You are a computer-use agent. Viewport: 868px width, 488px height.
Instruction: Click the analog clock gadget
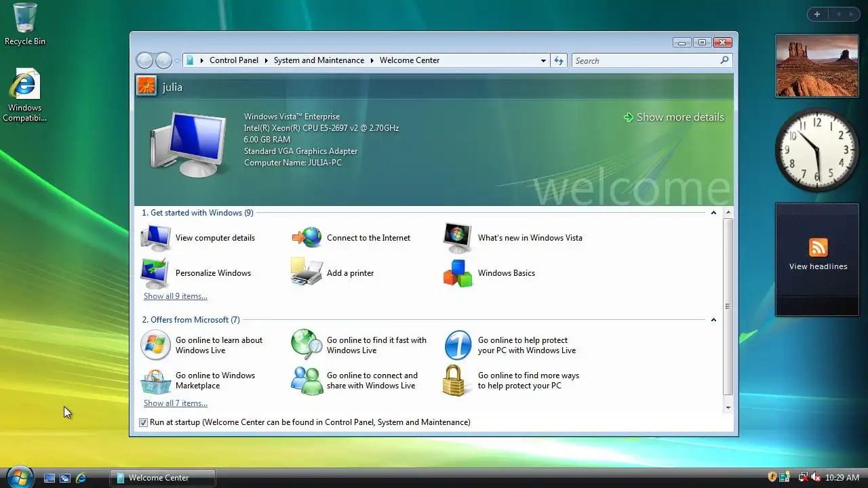tap(817, 149)
